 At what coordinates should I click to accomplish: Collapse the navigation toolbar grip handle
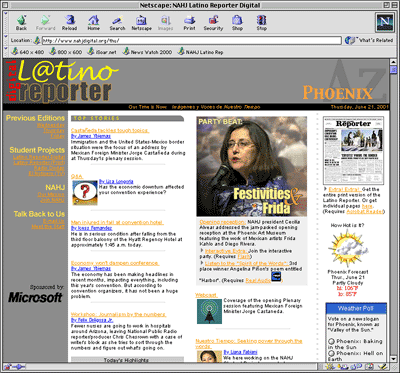coord(6,22)
